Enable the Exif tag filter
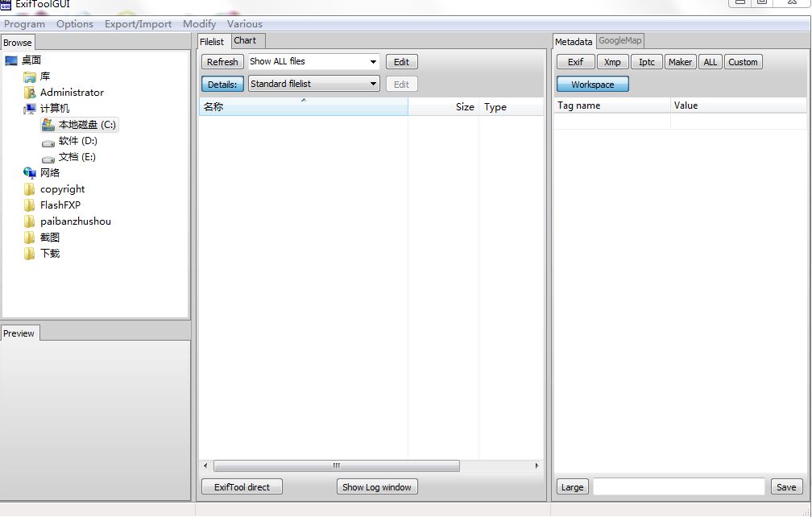The image size is (812, 517). coord(575,61)
